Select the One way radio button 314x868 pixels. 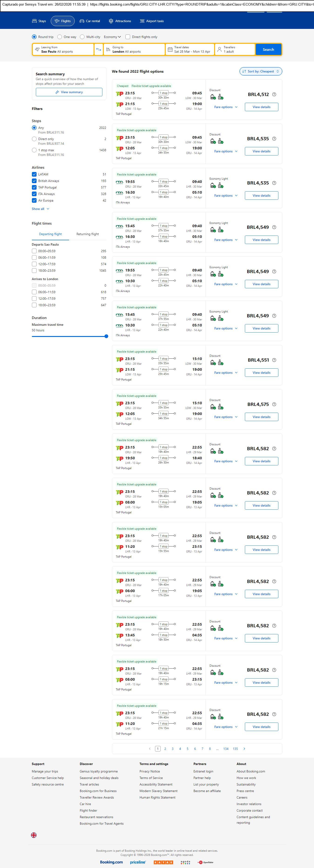[60, 37]
